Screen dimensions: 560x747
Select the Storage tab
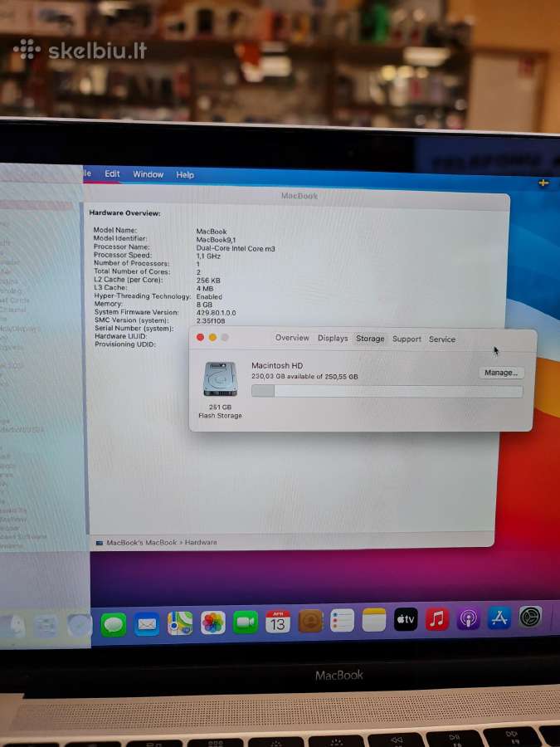coord(370,339)
